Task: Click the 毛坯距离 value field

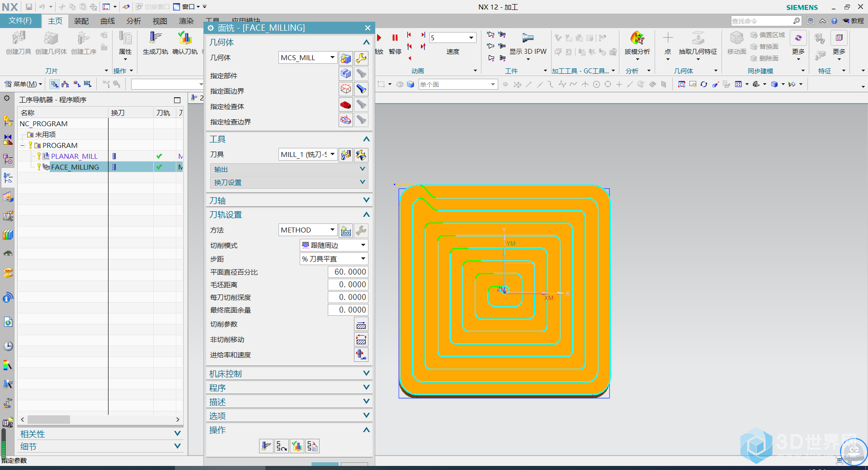Action: pos(348,285)
